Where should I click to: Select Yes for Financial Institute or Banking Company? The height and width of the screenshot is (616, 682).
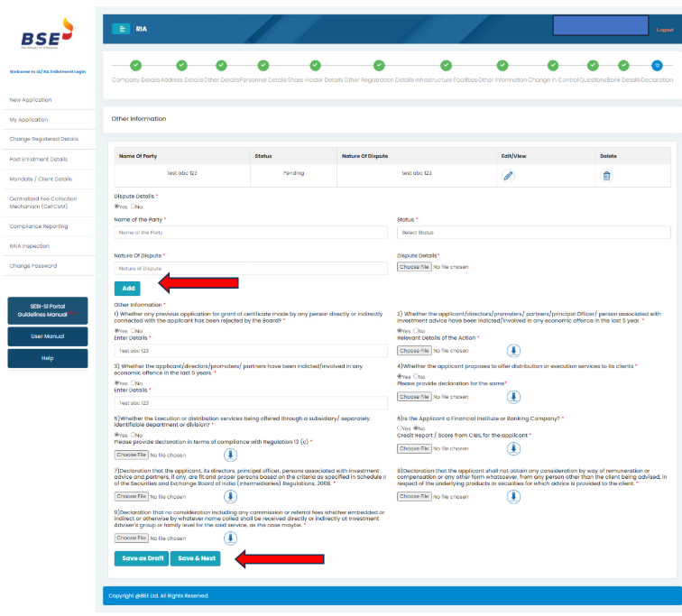pos(400,428)
